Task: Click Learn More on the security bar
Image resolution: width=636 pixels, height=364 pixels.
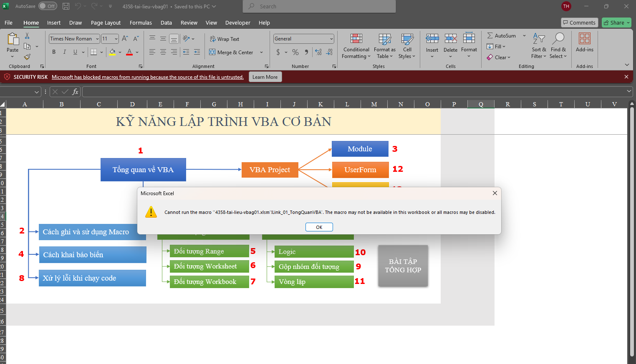Action: coord(265,77)
